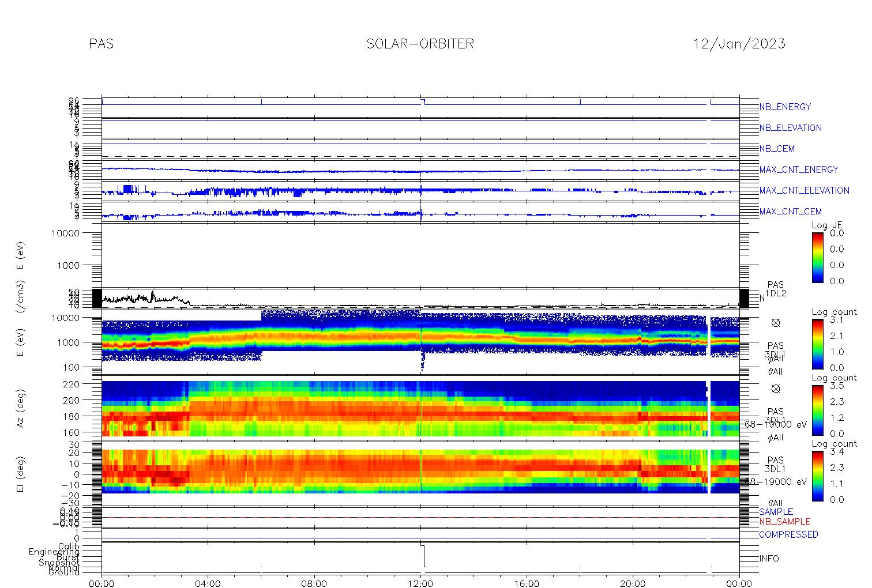Viewport: 872px width, 588px height.
Task: Click the crossed-circle symbol beside the energy spectrogram
Action: pos(776,323)
